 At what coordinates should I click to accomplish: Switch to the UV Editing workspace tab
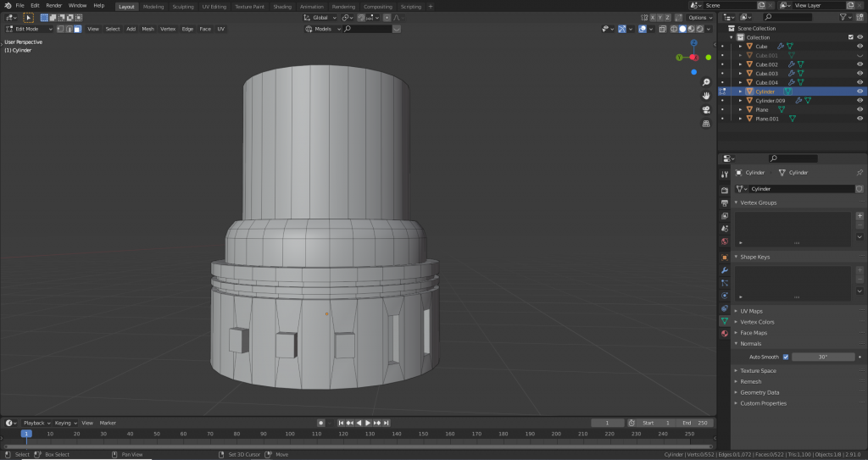pos(214,6)
